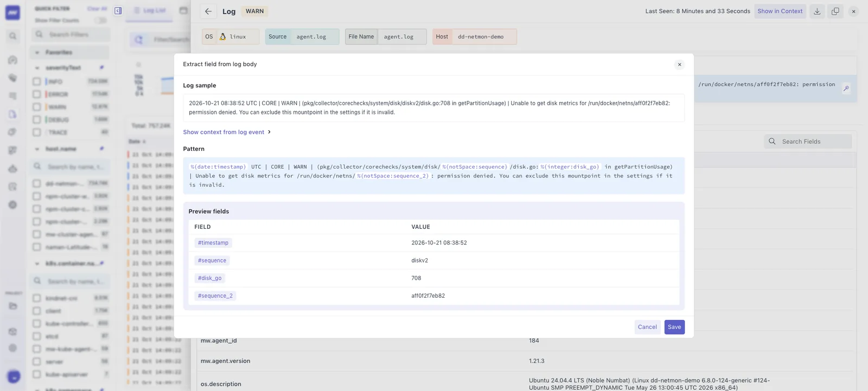Select the %{integer:disk_go} pattern token
The image size is (868, 391).
coord(570,167)
